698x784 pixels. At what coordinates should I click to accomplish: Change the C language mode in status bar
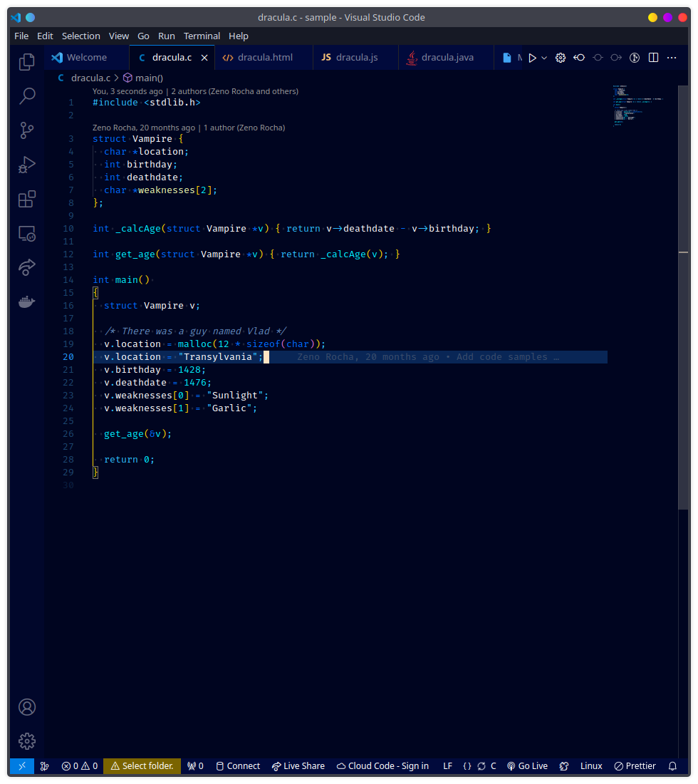click(493, 766)
